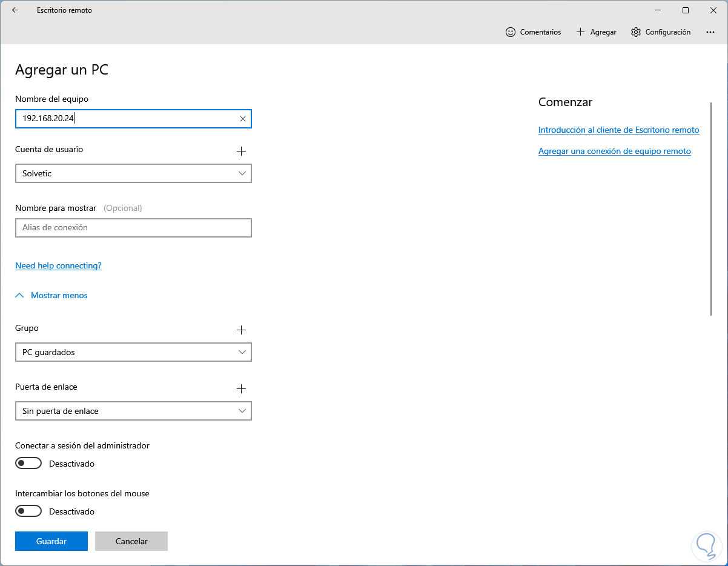
Task: Click the Guardar button
Action: (x=51, y=541)
